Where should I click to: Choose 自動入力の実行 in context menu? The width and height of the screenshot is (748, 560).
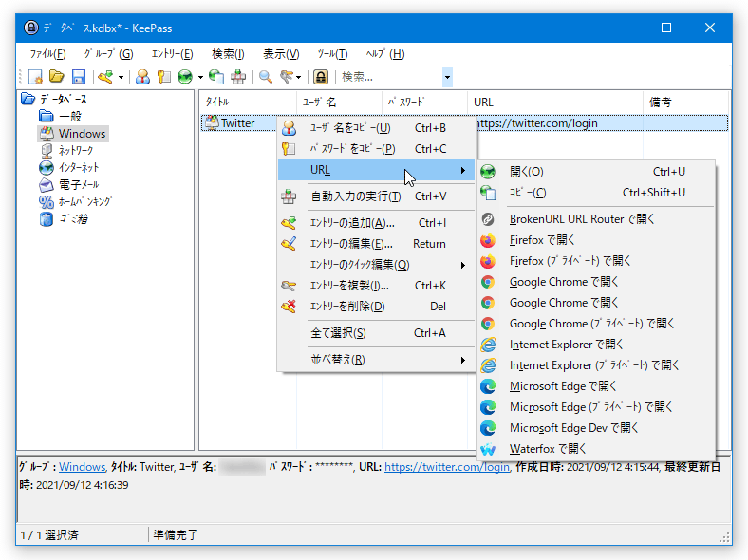tap(377, 196)
